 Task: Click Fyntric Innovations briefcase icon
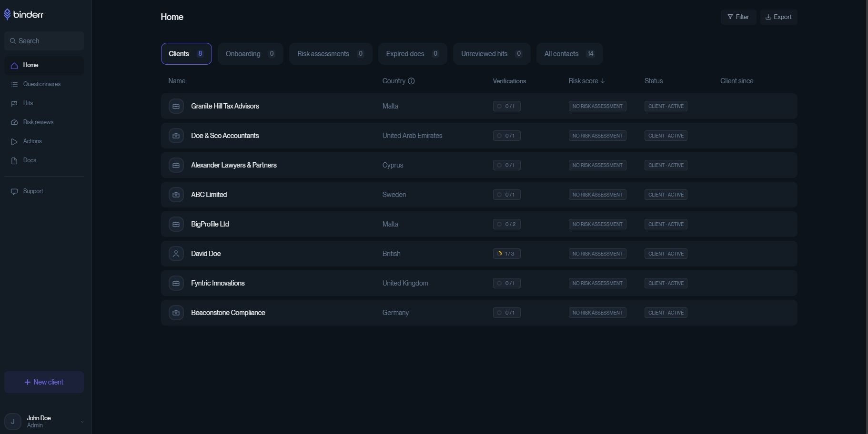176,283
